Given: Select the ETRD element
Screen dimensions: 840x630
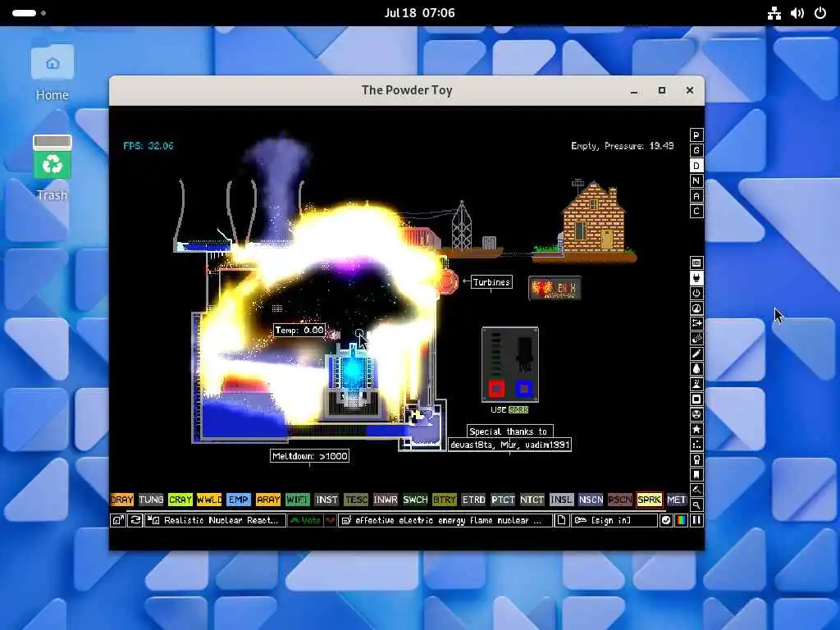Looking at the screenshot, I should [473, 500].
